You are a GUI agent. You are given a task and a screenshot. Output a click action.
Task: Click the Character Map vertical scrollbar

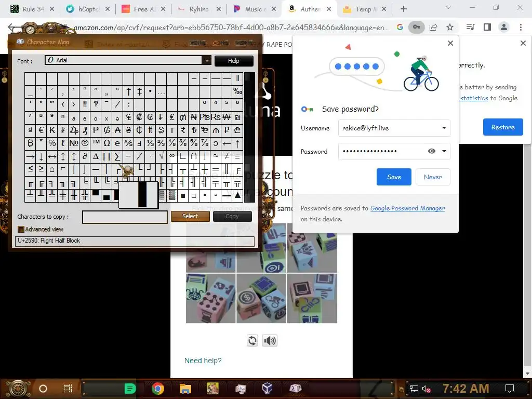click(x=249, y=137)
